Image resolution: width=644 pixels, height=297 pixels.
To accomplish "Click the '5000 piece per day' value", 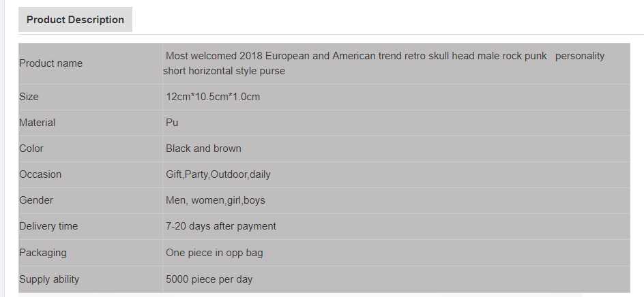I will [209, 279].
